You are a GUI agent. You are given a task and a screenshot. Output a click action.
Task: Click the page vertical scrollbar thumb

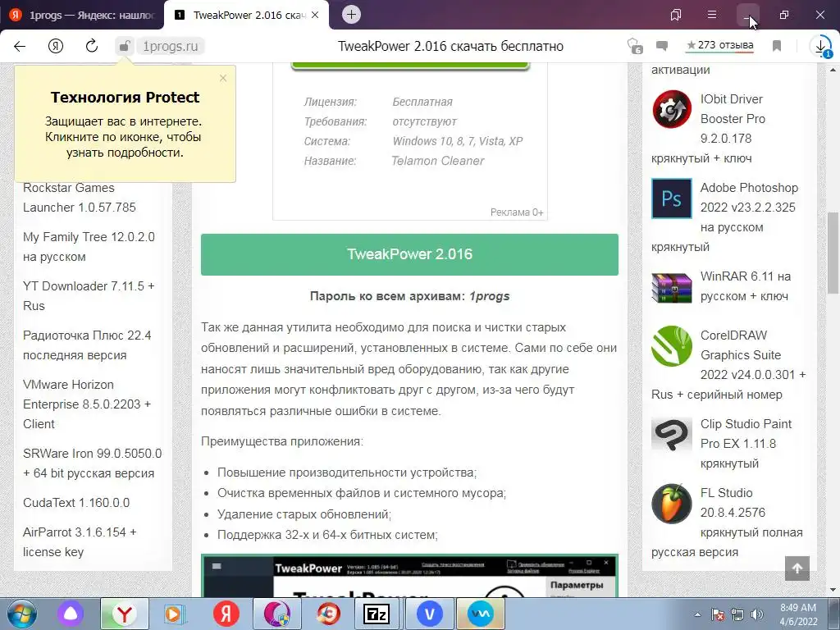coord(833,253)
